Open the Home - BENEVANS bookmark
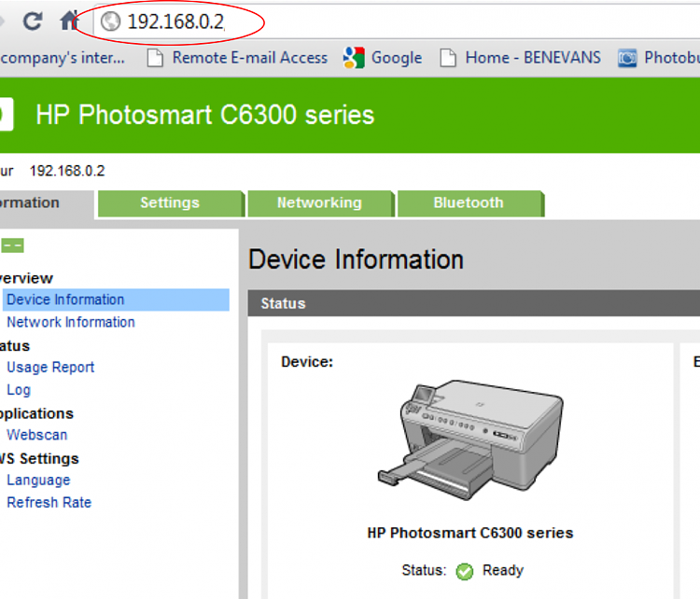This screenshot has width=700, height=599. [x=533, y=58]
